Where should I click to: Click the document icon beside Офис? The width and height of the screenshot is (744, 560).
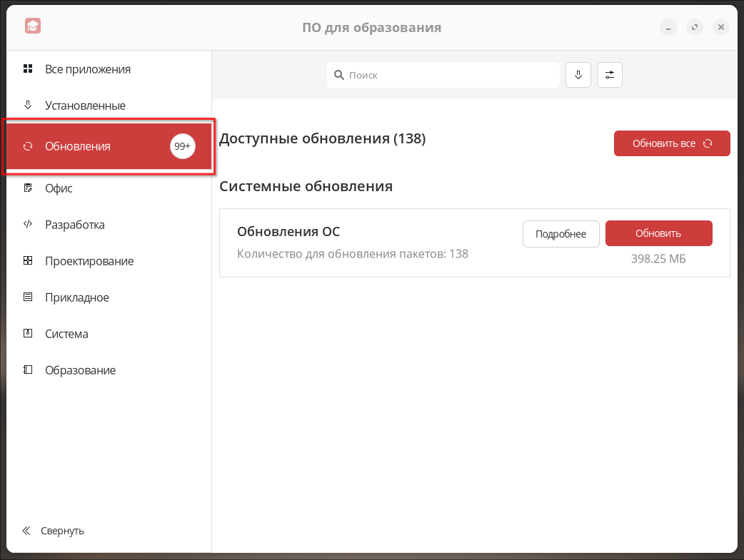click(x=28, y=188)
